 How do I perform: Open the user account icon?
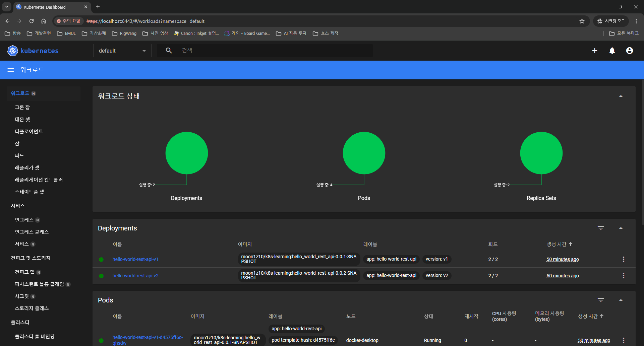[630, 51]
